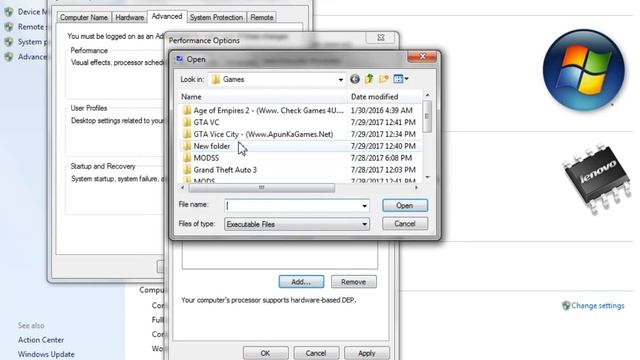The width and height of the screenshot is (640, 360).
Task: Click the Windows logo image
Action: 584,70
